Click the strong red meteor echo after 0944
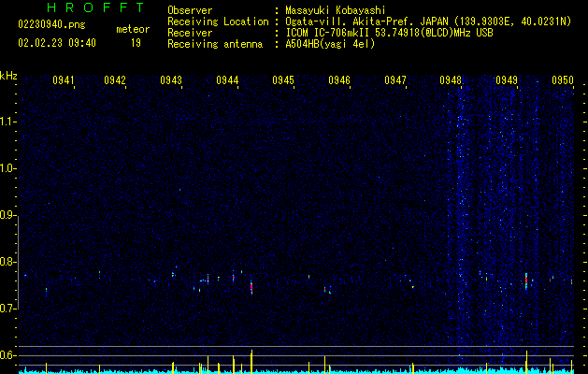Screen dimensions: 588x374 click(251, 288)
